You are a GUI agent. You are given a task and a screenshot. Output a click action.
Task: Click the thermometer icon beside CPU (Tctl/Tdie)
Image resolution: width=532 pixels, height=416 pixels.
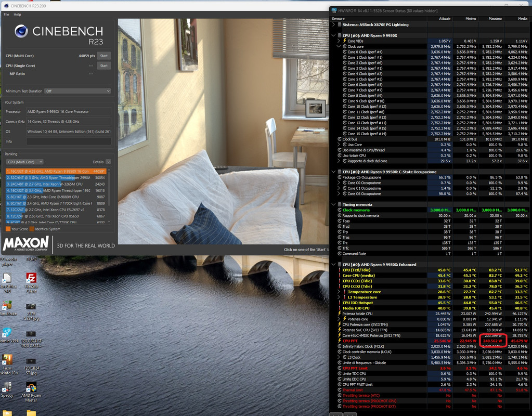(340, 270)
